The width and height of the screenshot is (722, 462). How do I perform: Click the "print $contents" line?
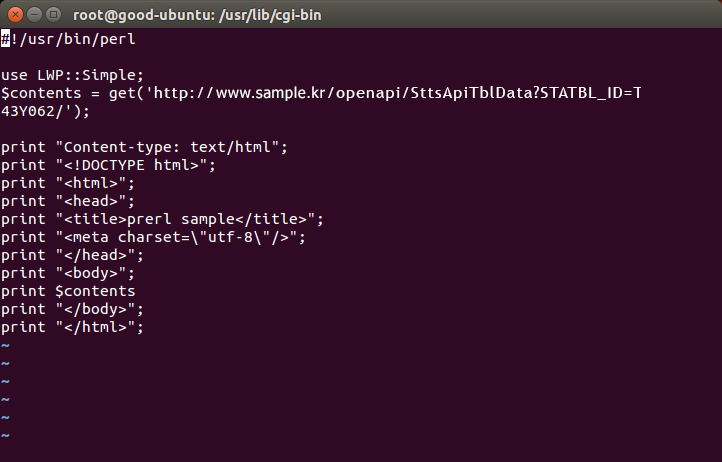click(x=67, y=291)
